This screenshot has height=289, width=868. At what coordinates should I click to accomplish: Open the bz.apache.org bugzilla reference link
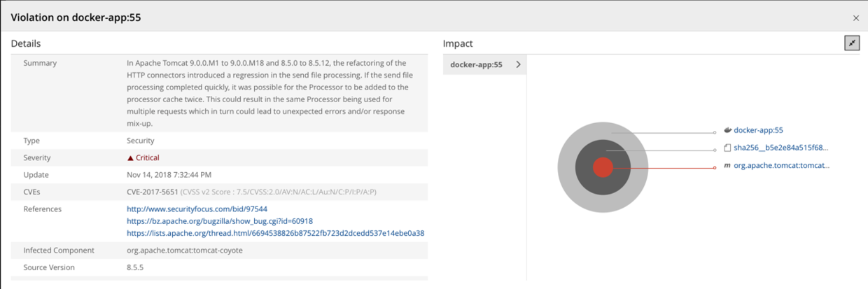pos(220,221)
